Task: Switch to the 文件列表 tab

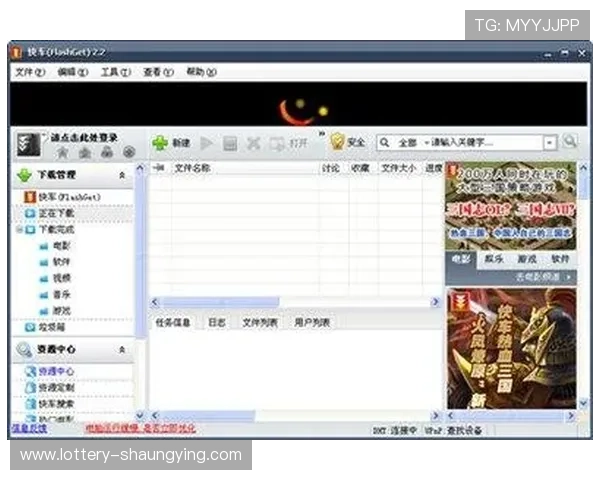Action: tap(260, 322)
